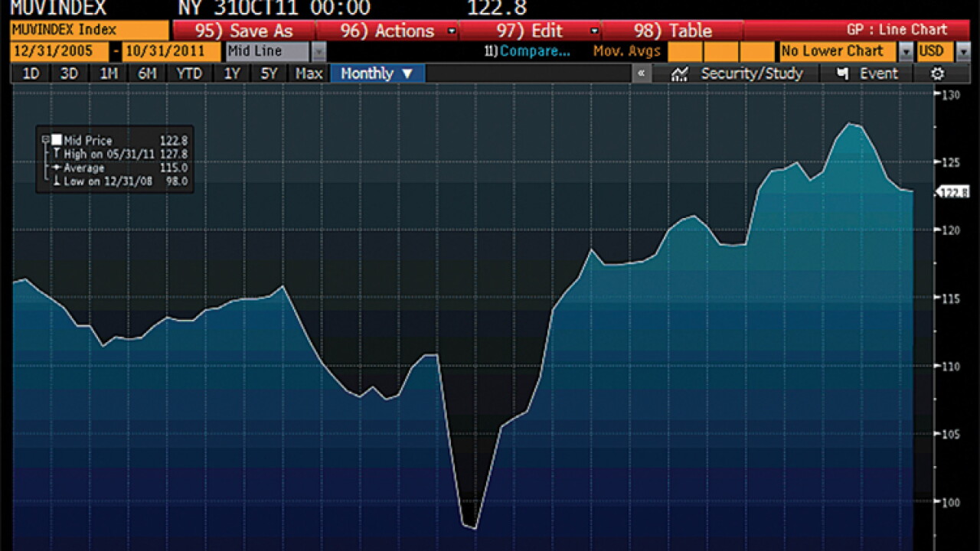This screenshot has width=980, height=551.
Task: Click the 115 y-axis label
Action: (x=951, y=298)
